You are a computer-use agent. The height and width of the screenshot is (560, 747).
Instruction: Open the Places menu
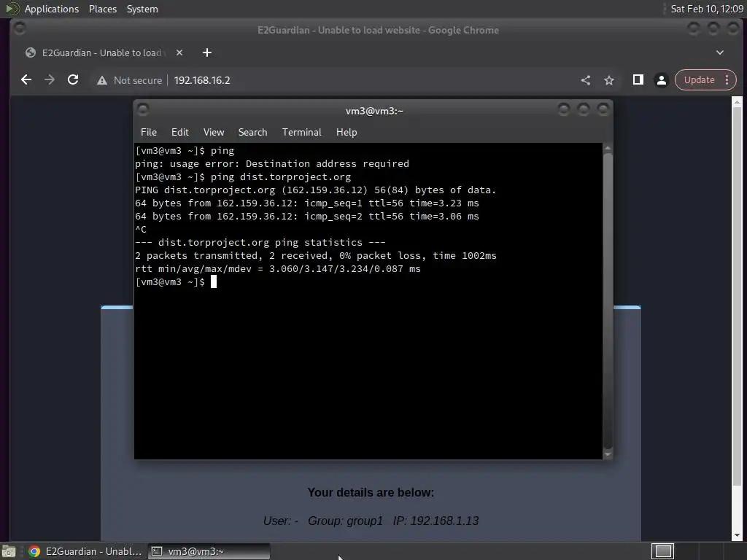(x=103, y=9)
